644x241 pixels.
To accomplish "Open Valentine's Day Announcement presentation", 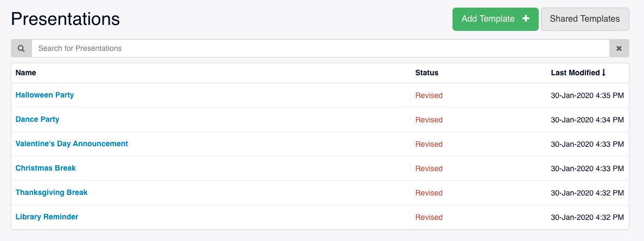I will [x=72, y=144].
